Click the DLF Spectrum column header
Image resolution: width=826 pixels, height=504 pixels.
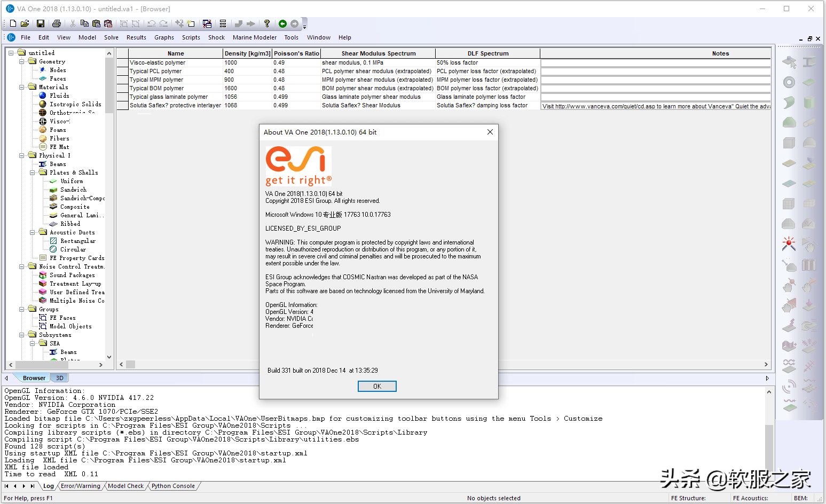488,53
